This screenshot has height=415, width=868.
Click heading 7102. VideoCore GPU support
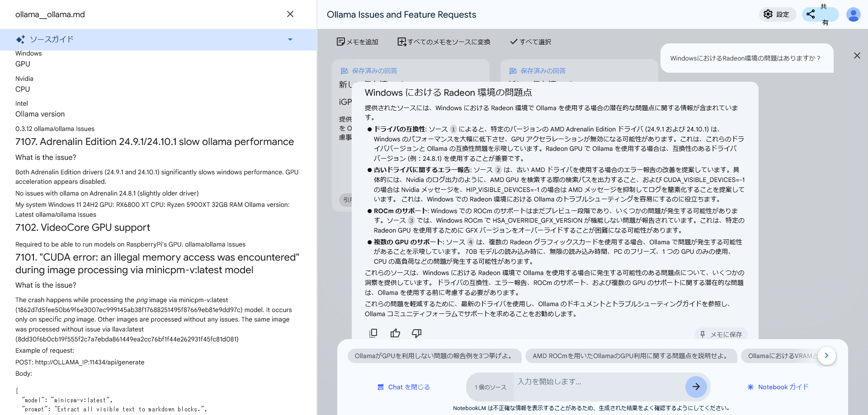83,228
